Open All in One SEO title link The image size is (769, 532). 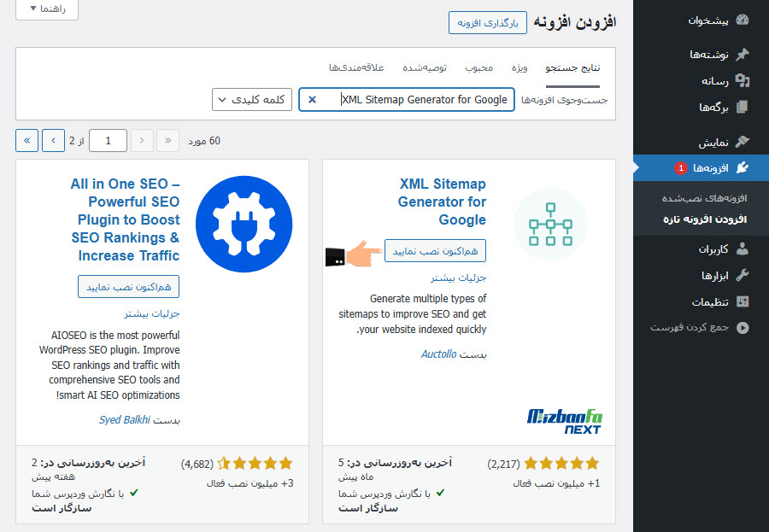click(125, 219)
